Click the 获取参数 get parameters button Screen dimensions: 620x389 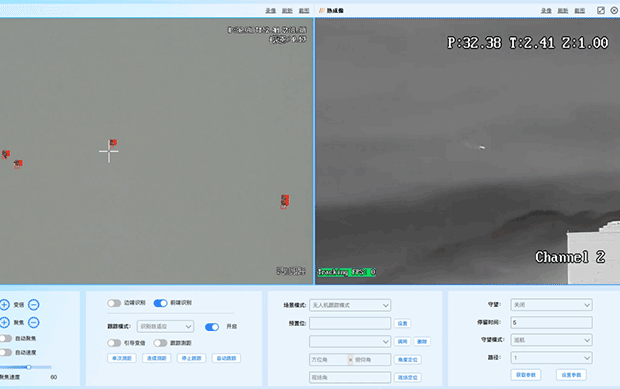[526, 375]
